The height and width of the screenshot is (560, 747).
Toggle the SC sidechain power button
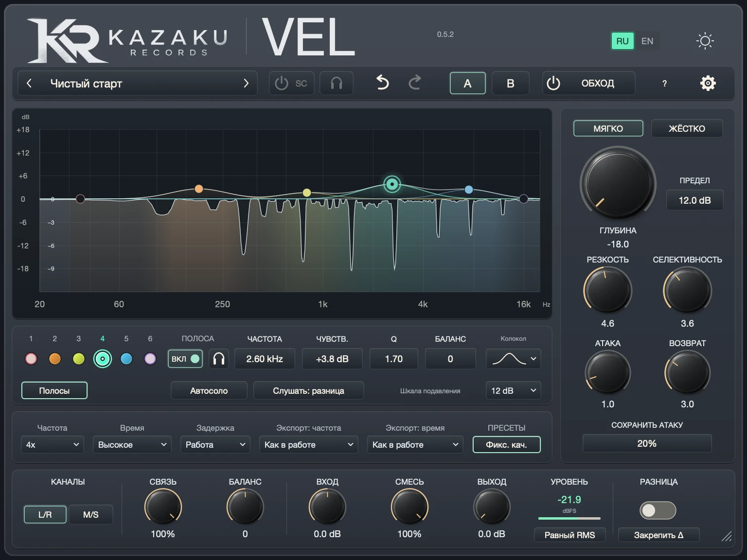point(291,83)
